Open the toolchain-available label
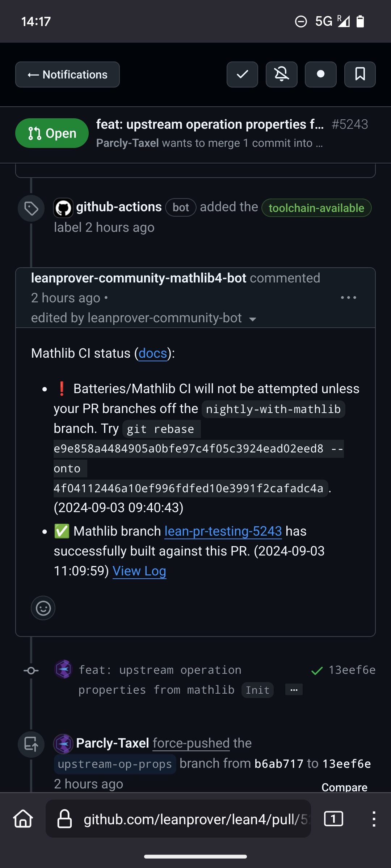This screenshot has height=868, width=391. point(316,208)
